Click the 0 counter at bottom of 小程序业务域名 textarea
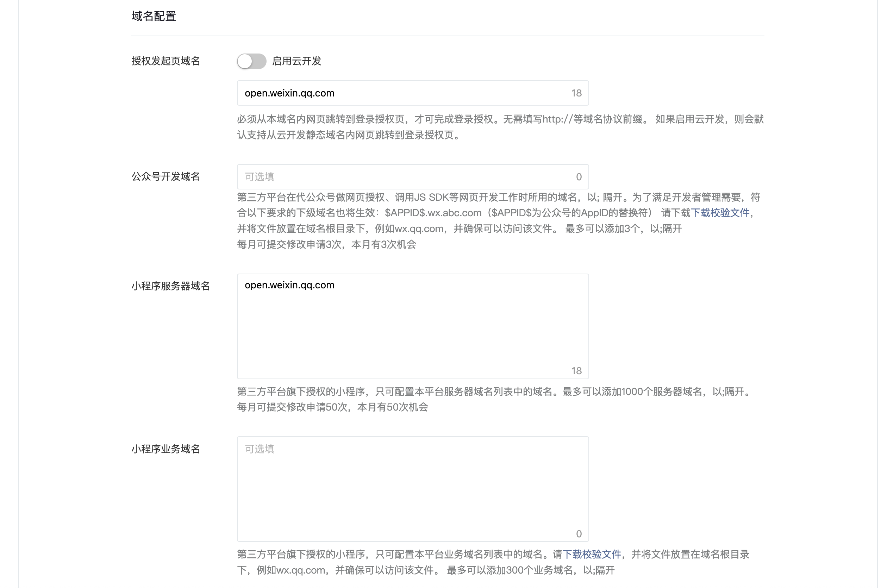 coord(579,534)
